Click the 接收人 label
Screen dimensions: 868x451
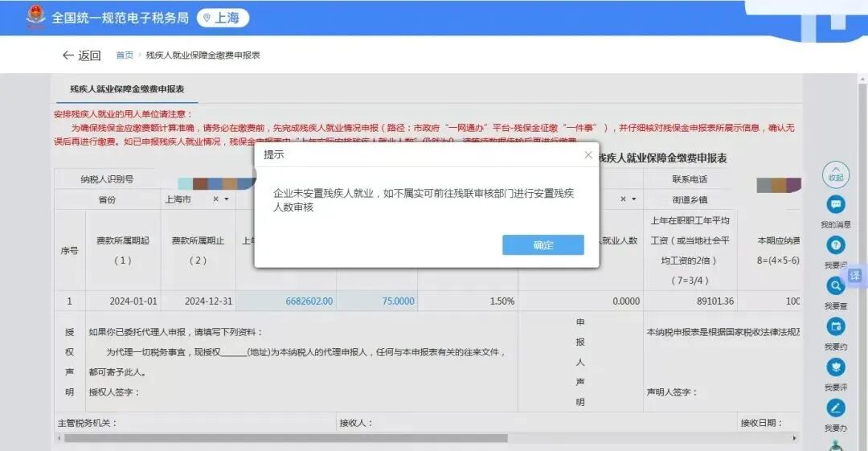(x=356, y=423)
